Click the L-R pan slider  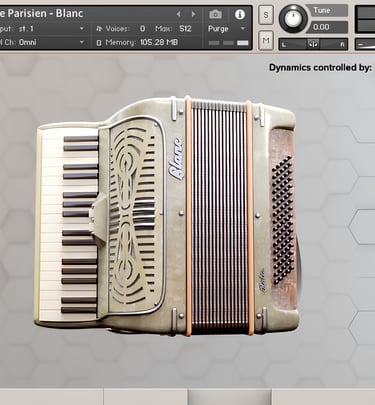[x=313, y=44]
